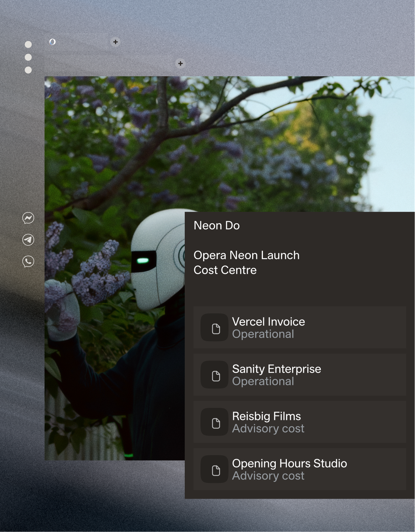Click the bottom window control dot

[x=28, y=70]
